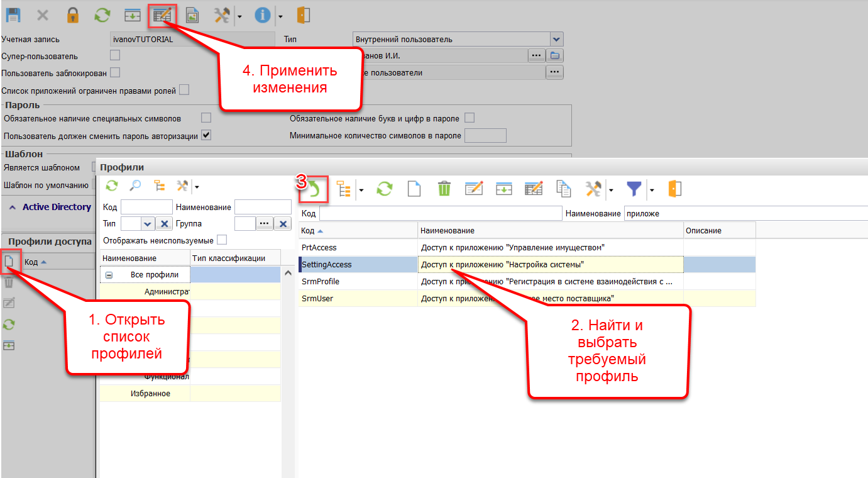Toggle the Пользователь заблокирован checkbox

[115, 72]
